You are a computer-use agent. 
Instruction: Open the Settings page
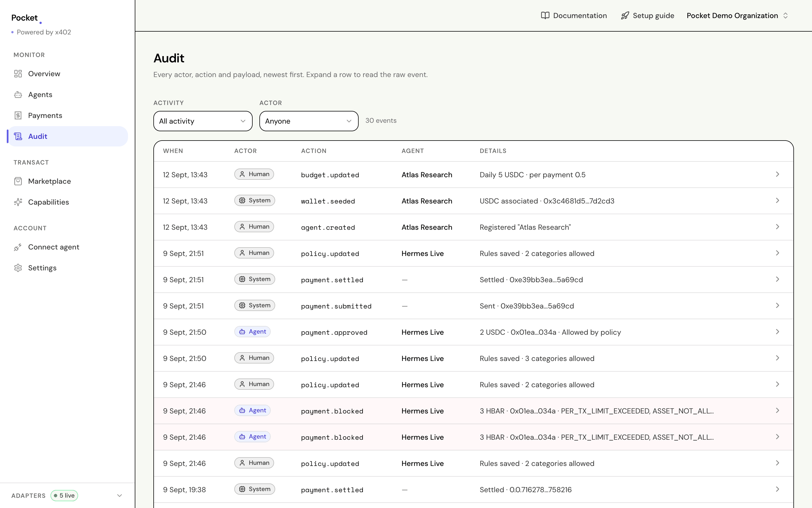point(67,268)
